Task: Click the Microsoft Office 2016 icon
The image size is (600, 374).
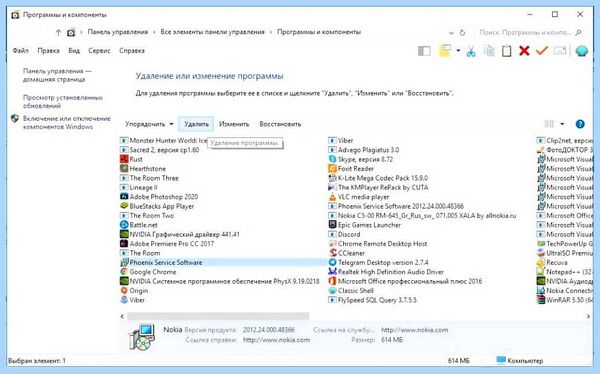Action: [332, 281]
